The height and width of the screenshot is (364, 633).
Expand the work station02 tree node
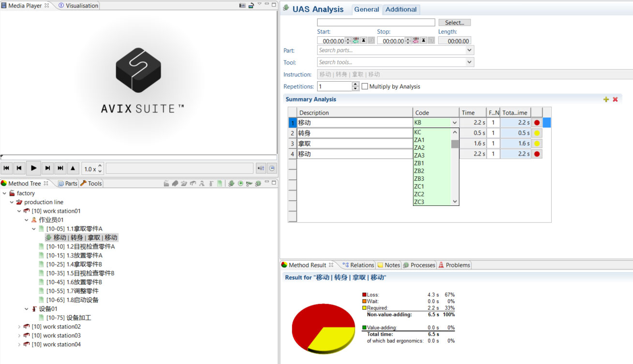[x=19, y=327]
